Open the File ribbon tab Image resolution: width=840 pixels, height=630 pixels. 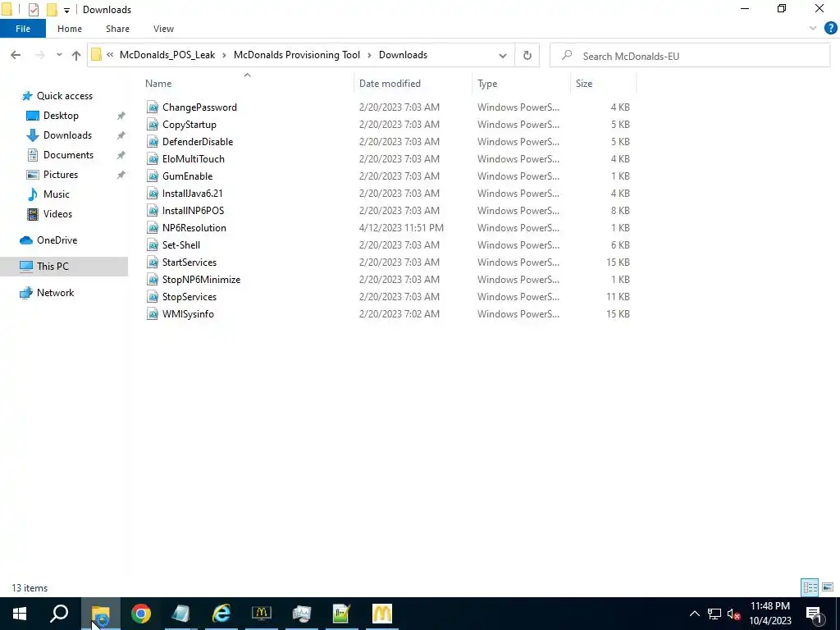23,29
